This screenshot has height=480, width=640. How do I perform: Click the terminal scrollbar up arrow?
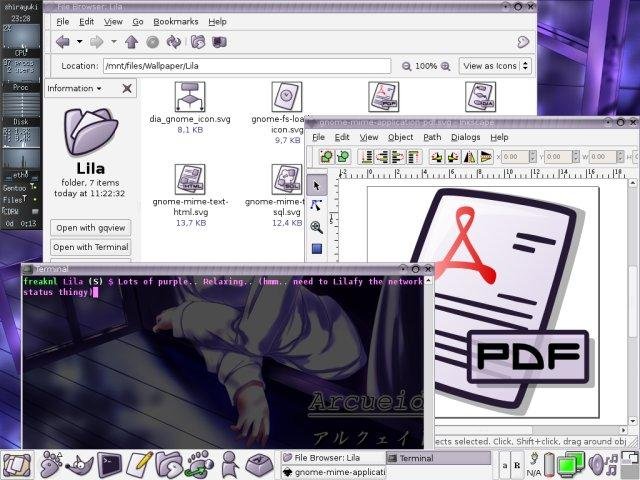point(428,280)
